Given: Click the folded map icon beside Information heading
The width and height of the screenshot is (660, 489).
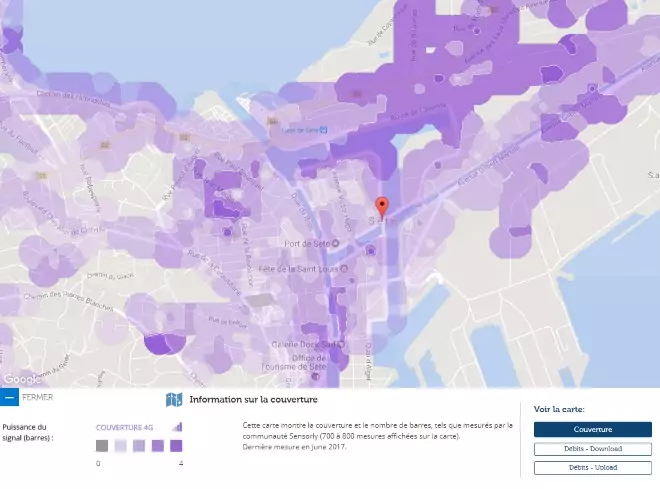Looking at the screenshot, I should point(174,400).
